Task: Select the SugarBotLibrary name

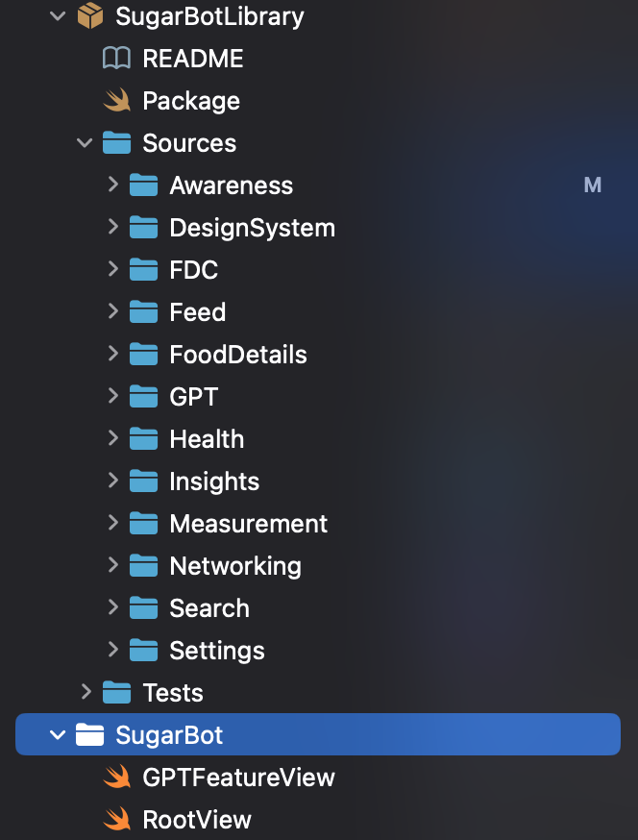Action: [x=210, y=16]
